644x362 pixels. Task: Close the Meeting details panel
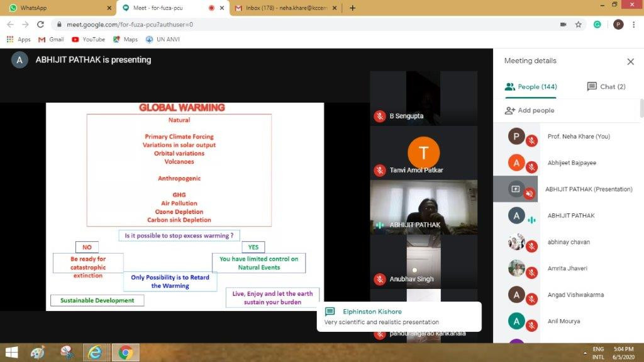pos(630,62)
